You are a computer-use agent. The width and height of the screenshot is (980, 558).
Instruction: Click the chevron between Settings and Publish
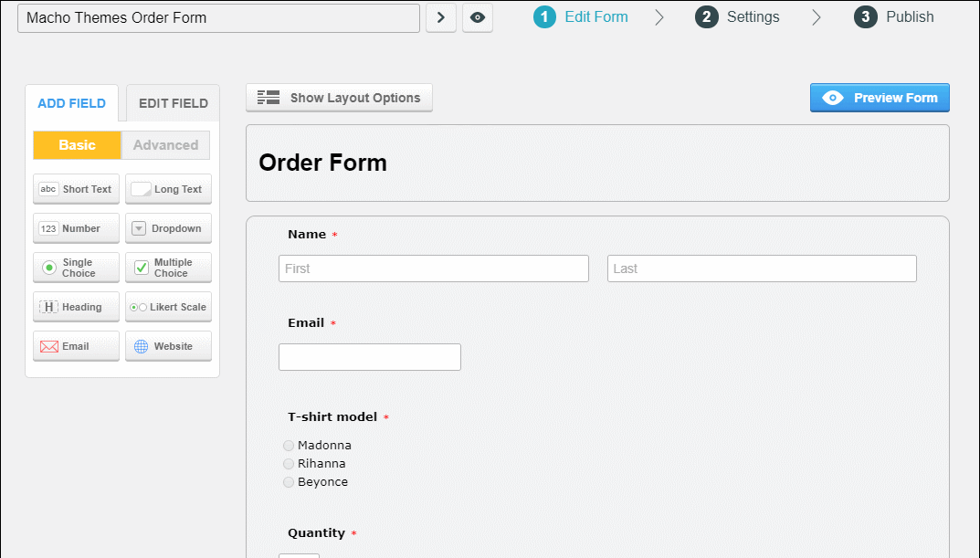[816, 16]
